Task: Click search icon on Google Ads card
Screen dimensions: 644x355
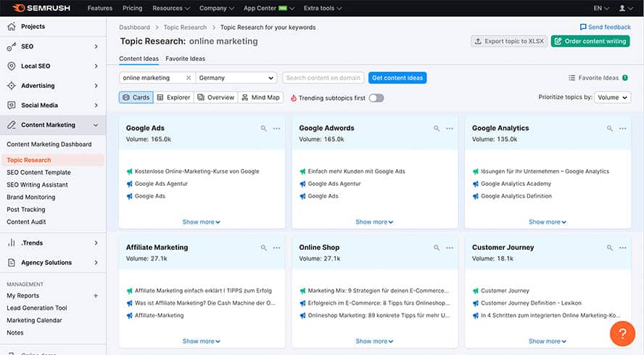Action: click(x=264, y=128)
